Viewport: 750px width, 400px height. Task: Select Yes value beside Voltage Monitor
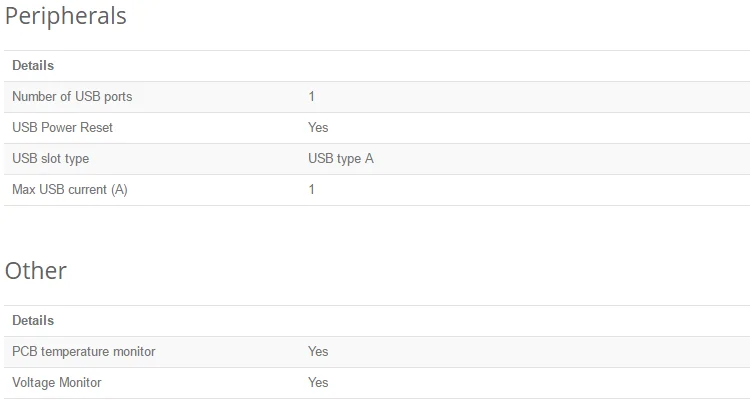[x=318, y=383]
